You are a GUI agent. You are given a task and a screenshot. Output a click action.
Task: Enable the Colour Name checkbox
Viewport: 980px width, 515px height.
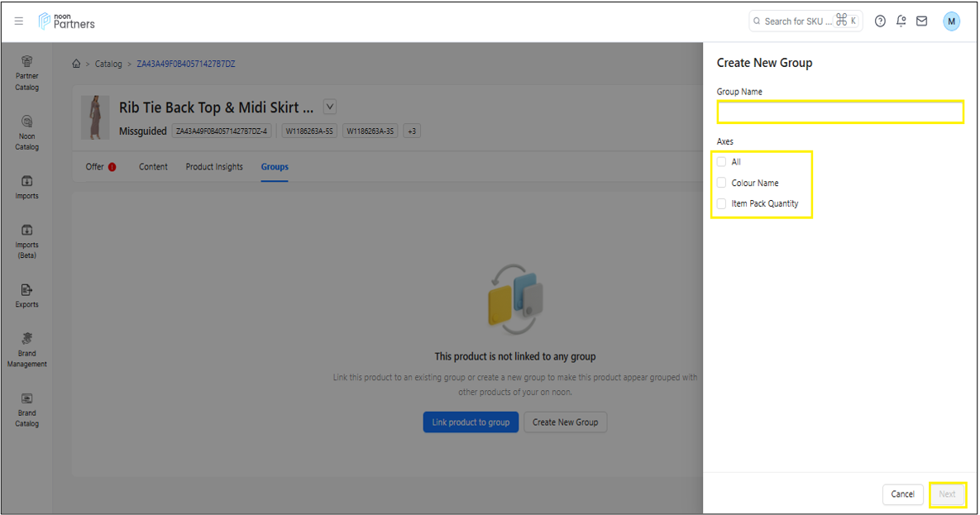click(x=722, y=183)
